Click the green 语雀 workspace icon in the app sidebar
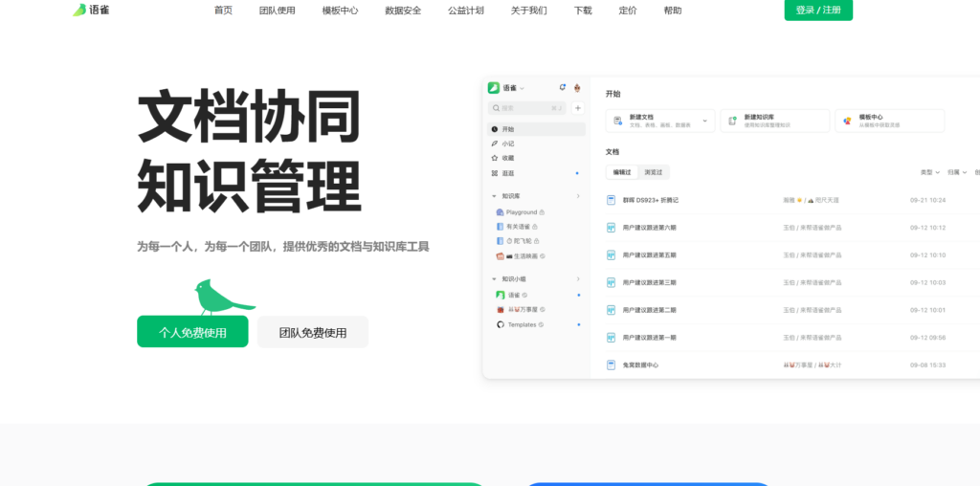980x486 pixels. [494, 88]
